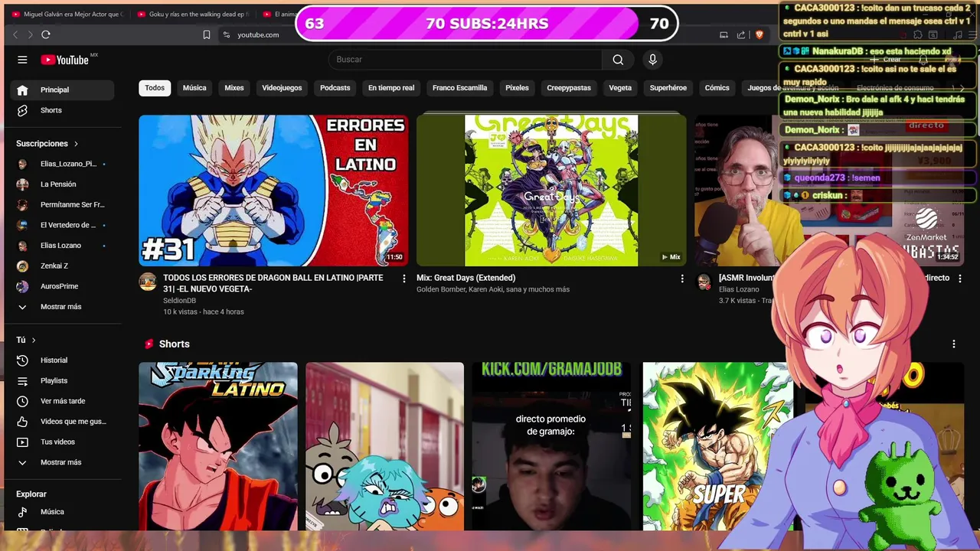Select the Podcasts filter chip
Viewport: 980px width, 551px height.
click(x=335, y=88)
